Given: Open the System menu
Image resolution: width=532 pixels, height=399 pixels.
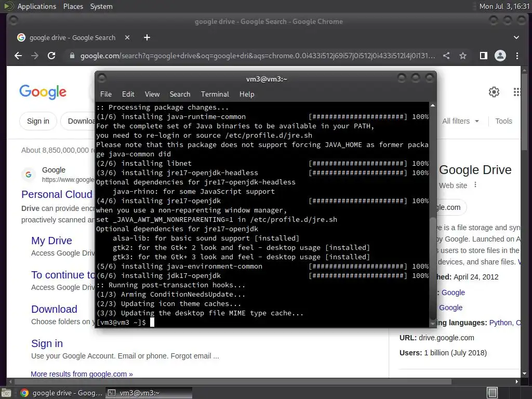Looking at the screenshot, I should 101,6.
